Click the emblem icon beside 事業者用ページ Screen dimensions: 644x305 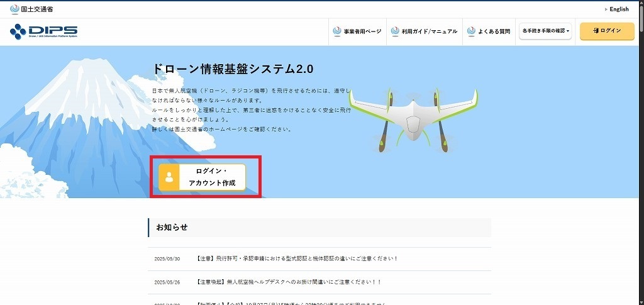coord(337,31)
